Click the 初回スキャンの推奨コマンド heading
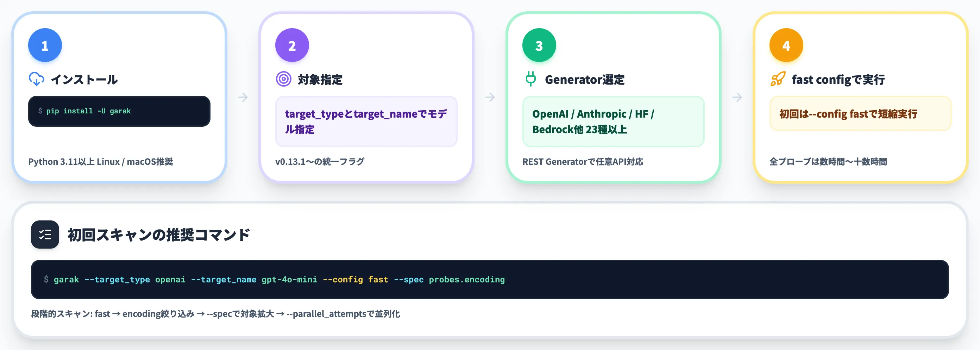The height and width of the screenshot is (350, 980). [159, 235]
